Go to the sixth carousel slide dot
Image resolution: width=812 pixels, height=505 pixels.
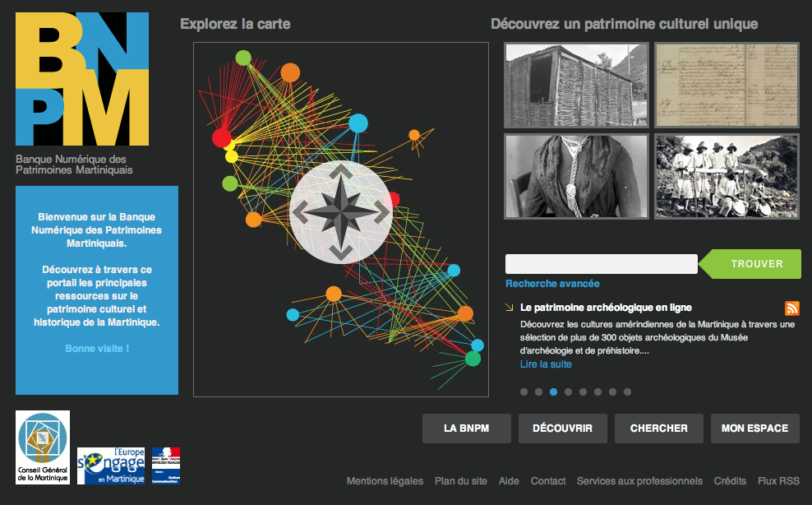[x=597, y=392]
